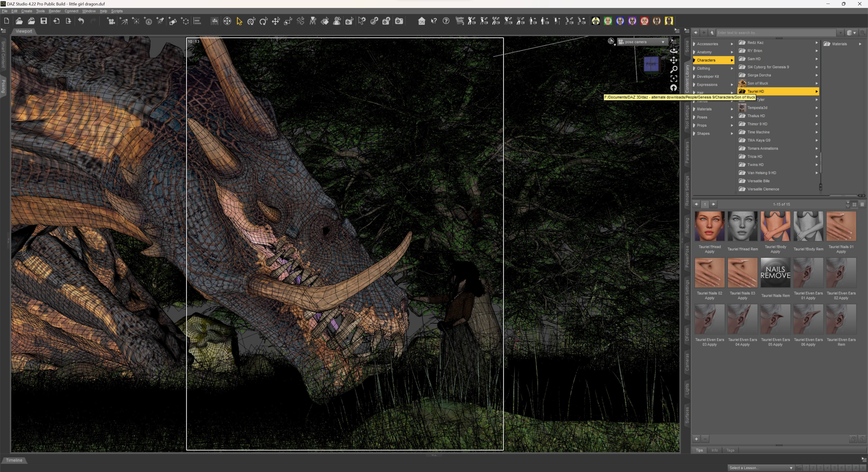Open the Render menu
Screen dimensions: 868x472
(x=54, y=11)
